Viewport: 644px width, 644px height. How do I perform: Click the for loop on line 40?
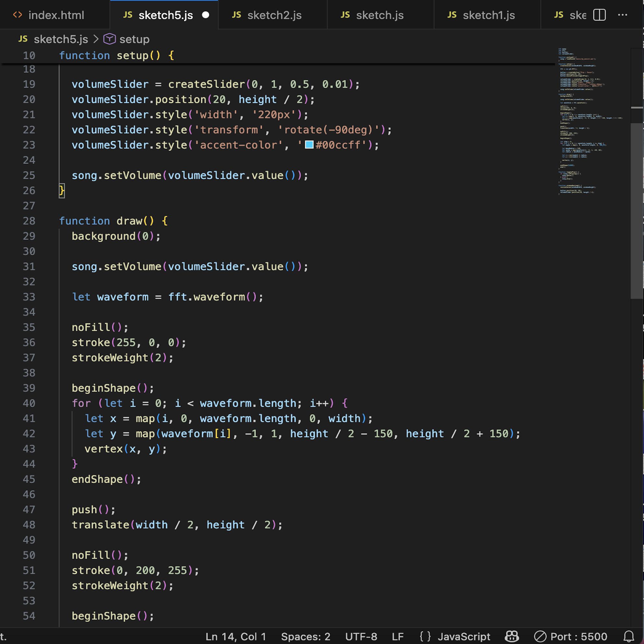click(x=210, y=403)
